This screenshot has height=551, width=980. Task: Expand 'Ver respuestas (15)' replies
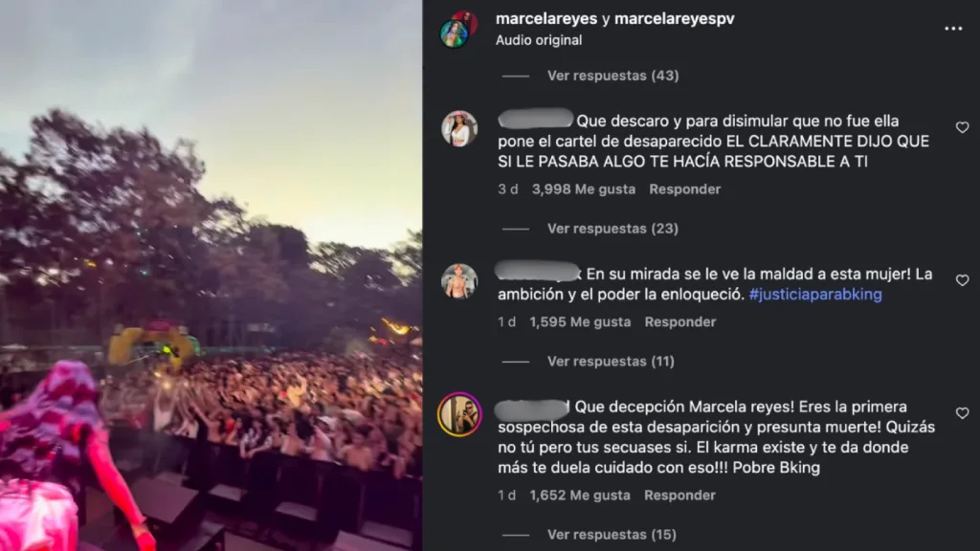coord(612,535)
